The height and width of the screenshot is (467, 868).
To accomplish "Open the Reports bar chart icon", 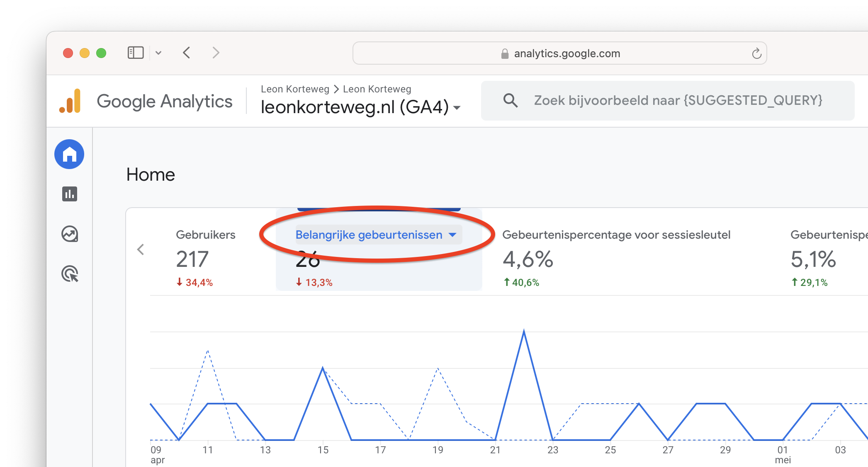I will (70, 194).
